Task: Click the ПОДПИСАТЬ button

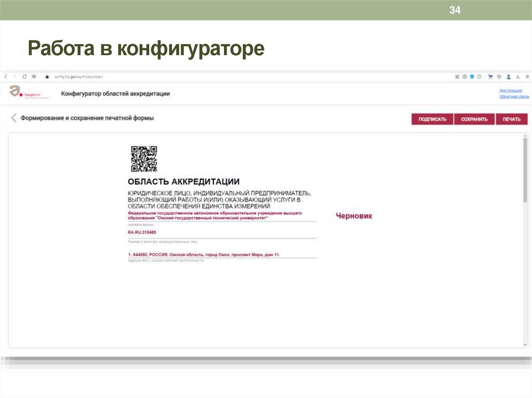Action: [432, 118]
